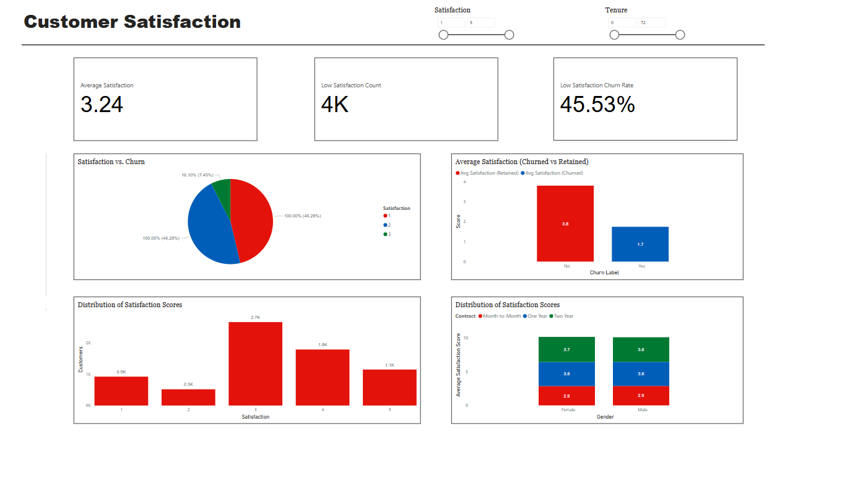Click the satisfaction score 5 bar labeled 1.1K
This screenshot has height=501, width=868.
click(389, 388)
